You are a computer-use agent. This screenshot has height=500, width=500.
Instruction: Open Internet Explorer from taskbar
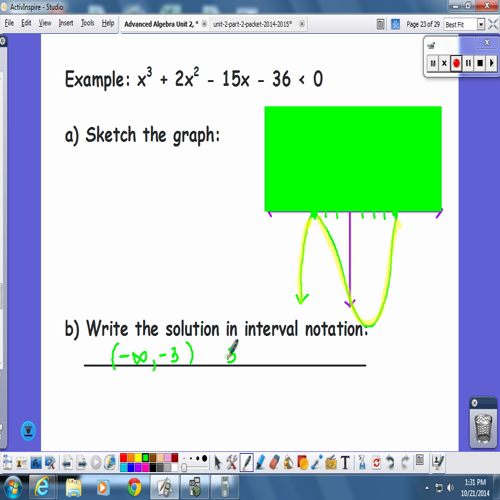coord(42,488)
